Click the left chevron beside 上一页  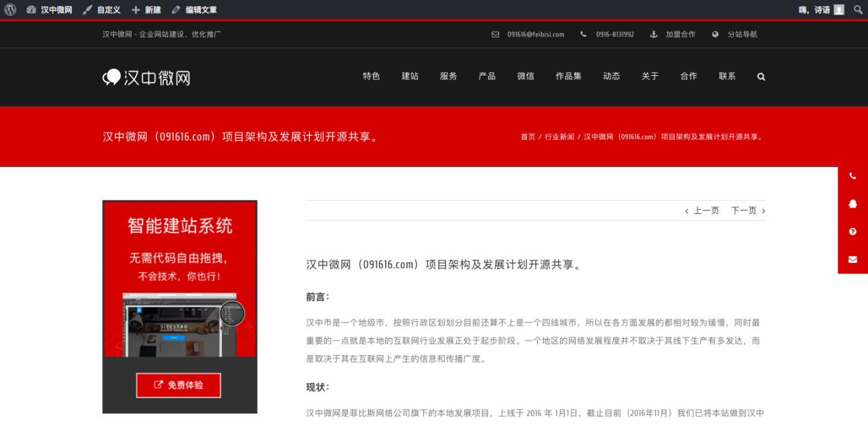[x=686, y=211]
